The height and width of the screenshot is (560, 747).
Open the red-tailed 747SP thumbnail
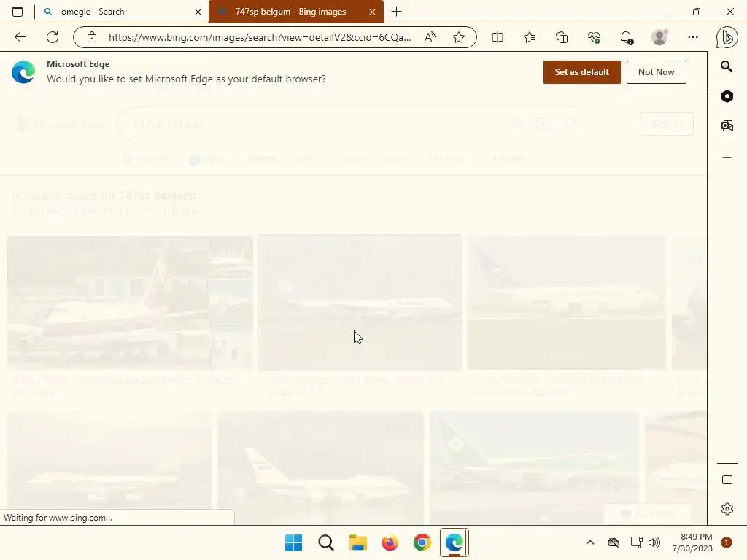pyautogui.click(x=108, y=303)
